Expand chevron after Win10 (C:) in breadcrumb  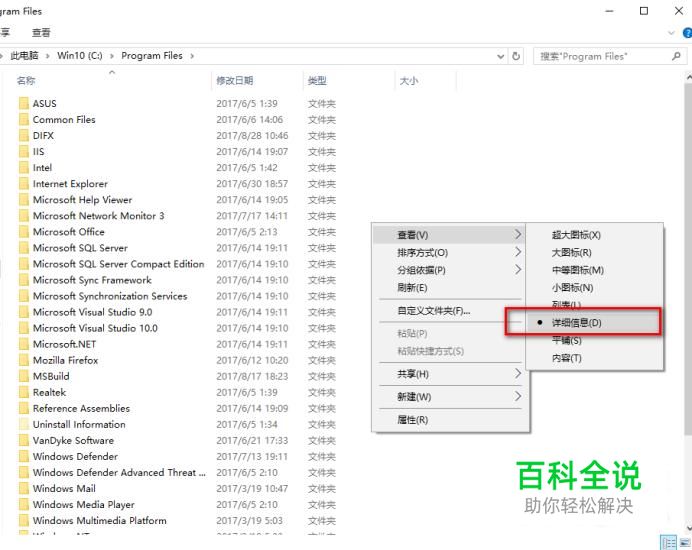coord(112,56)
